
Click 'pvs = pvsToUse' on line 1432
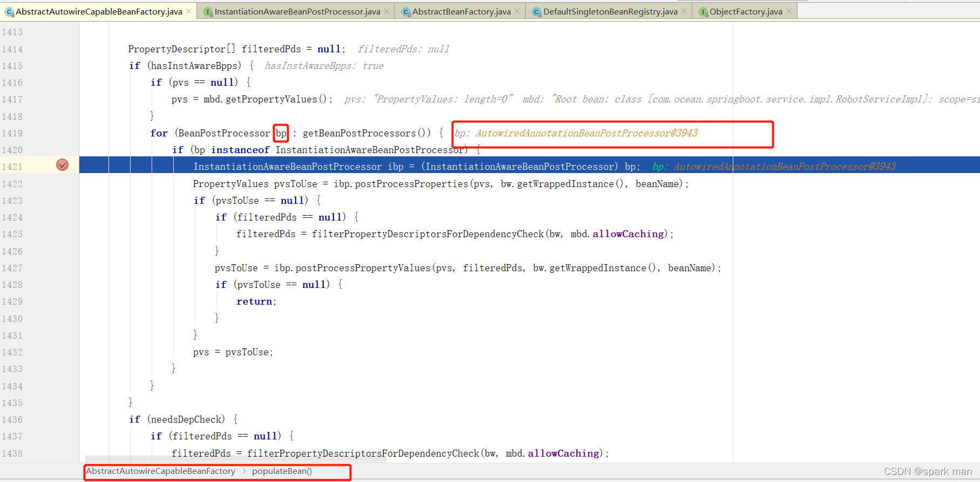point(233,352)
